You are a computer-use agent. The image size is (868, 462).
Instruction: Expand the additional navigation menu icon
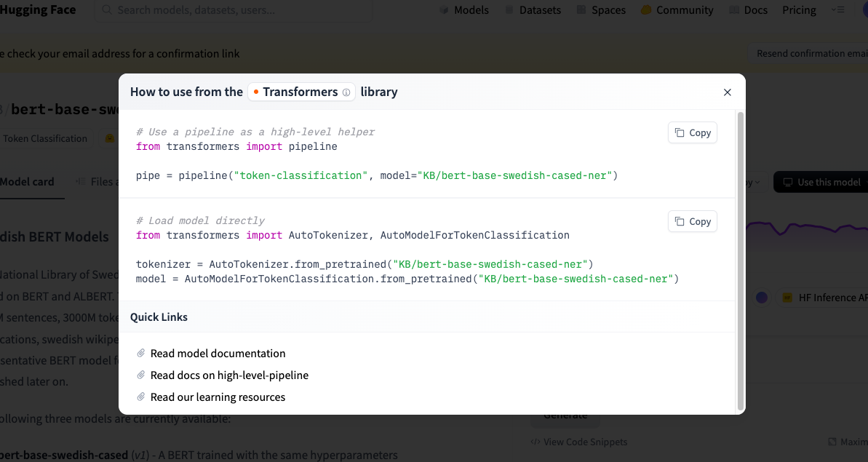(837, 10)
